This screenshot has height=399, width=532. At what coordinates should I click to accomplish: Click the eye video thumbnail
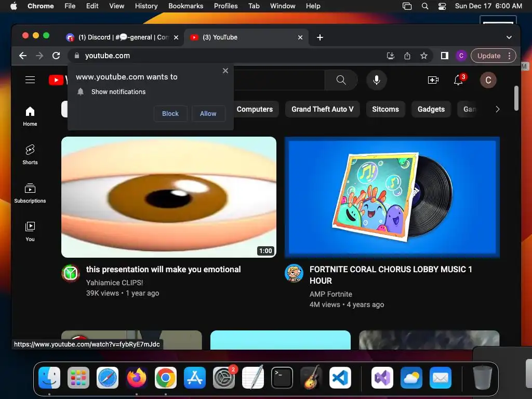pyautogui.click(x=169, y=197)
